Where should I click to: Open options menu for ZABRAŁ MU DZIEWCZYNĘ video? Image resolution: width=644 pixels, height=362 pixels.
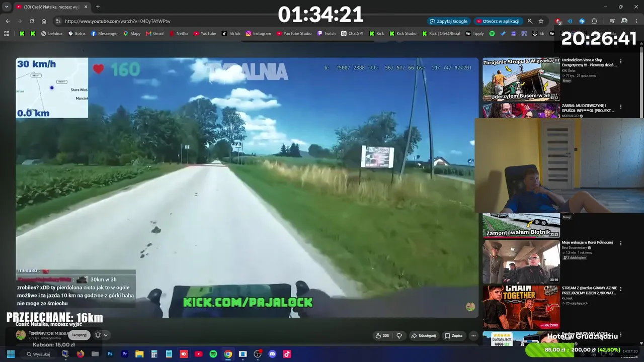point(621,107)
